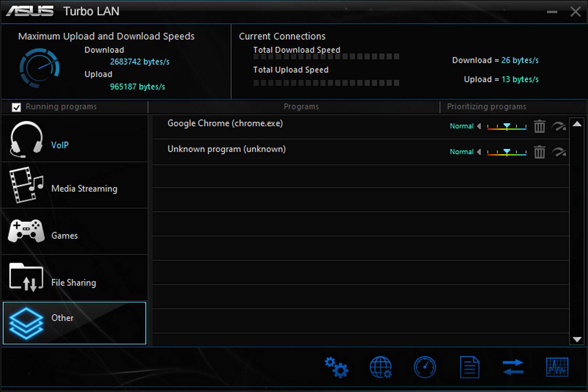Click the 2683742 bytes/s download value
Screen dimensions: 588x392
point(140,62)
